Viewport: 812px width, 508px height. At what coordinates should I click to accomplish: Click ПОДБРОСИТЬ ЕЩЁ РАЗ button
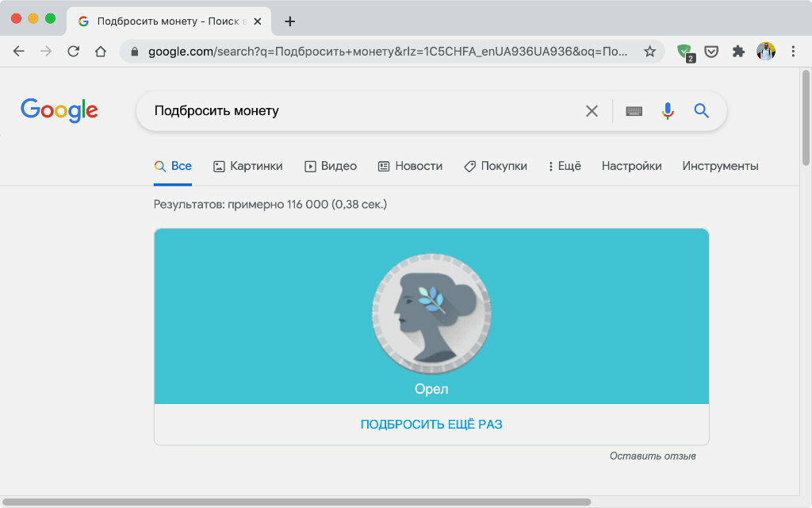click(x=431, y=424)
